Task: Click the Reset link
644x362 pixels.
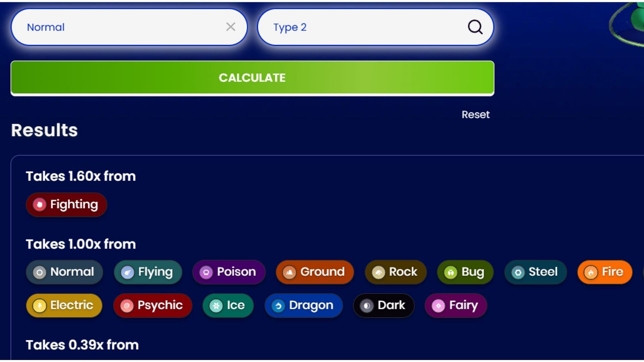Action: 476,114
